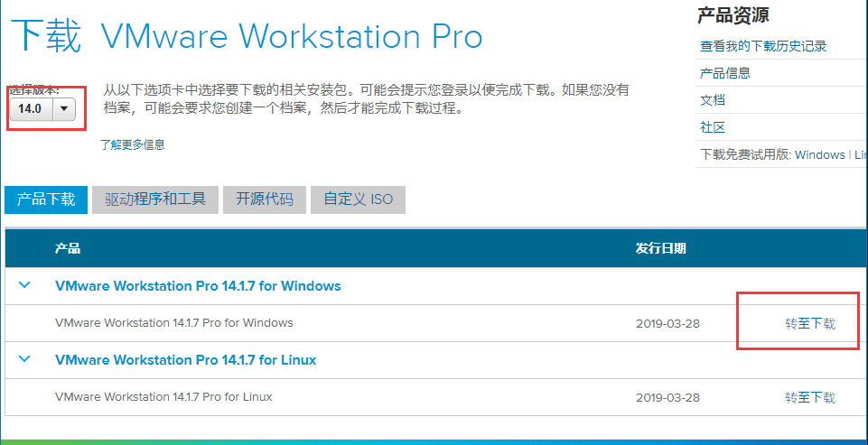This screenshot has width=868, height=445.
Task: Click the Windows free trial link
Action: point(820,155)
